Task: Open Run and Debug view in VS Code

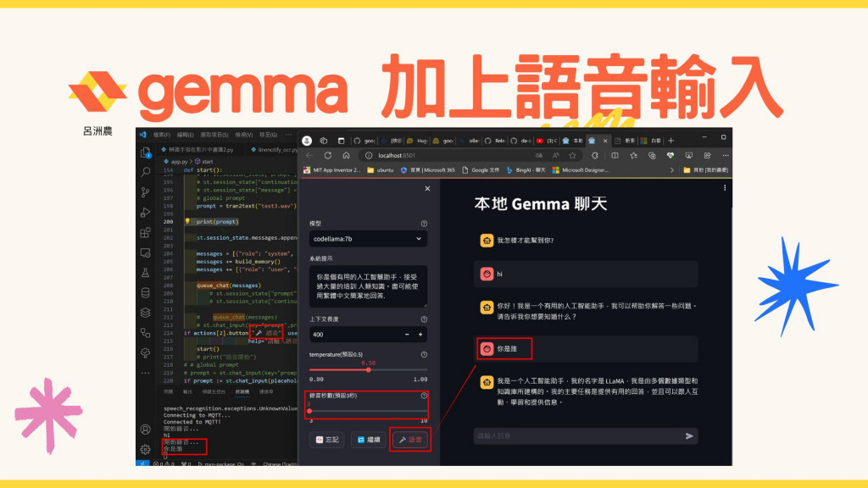Action: pyautogui.click(x=146, y=213)
